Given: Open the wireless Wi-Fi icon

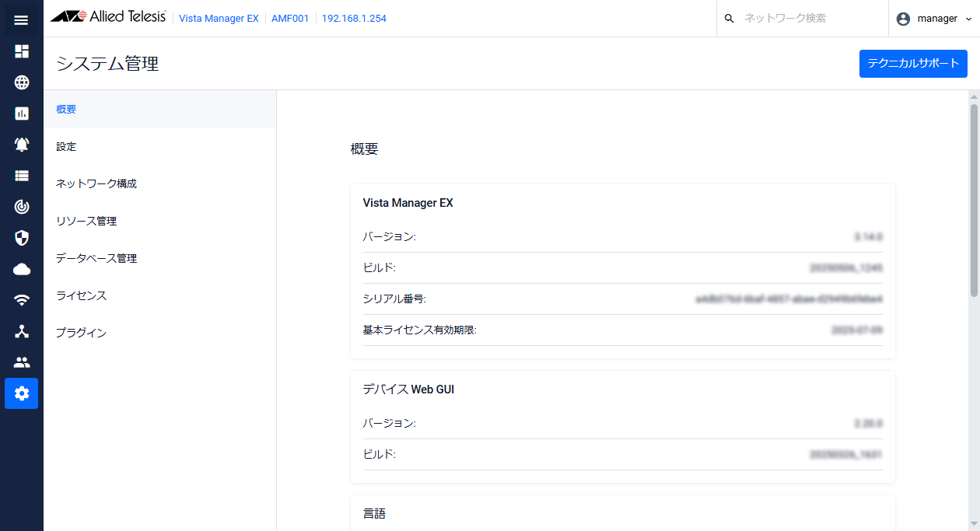Looking at the screenshot, I should (x=22, y=300).
